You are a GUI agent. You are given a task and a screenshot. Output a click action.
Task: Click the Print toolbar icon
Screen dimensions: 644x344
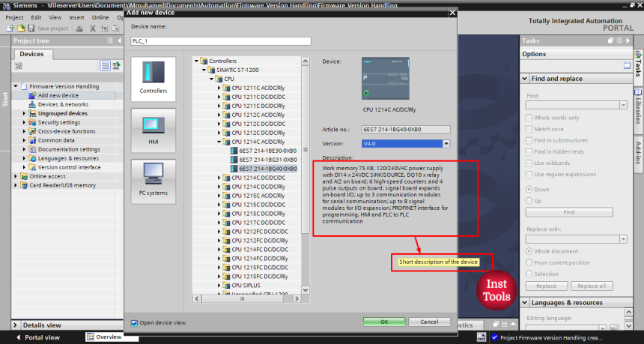(x=79, y=28)
